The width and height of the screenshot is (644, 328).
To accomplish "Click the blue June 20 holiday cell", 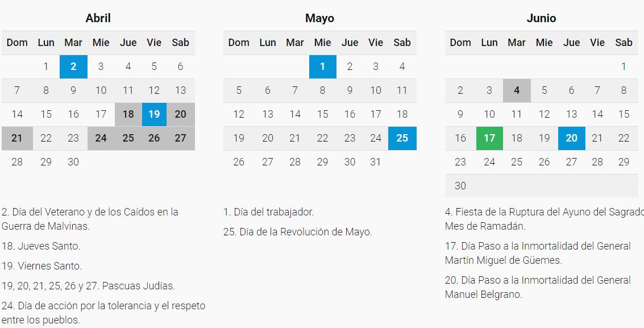I will coord(571,138).
